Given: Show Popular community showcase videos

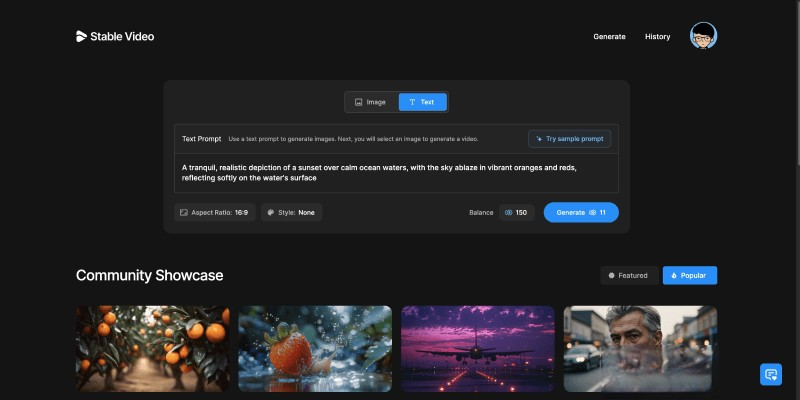Looking at the screenshot, I should [x=690, y=276].
